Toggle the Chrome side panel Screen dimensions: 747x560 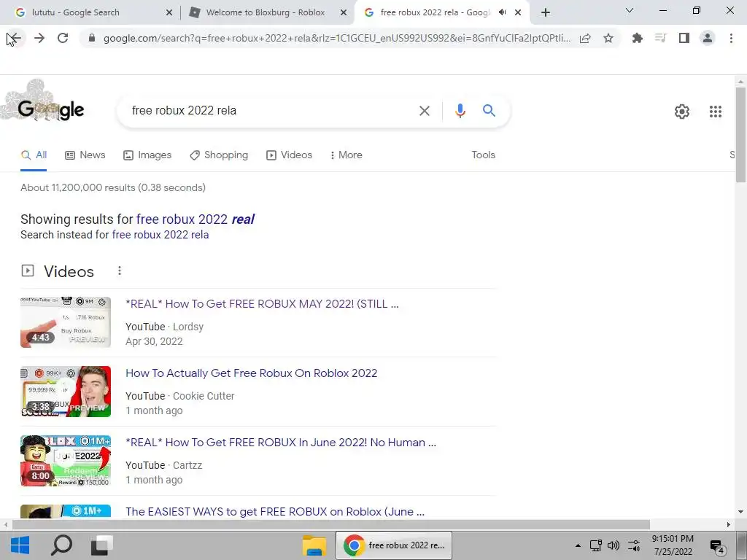point(684,38)
